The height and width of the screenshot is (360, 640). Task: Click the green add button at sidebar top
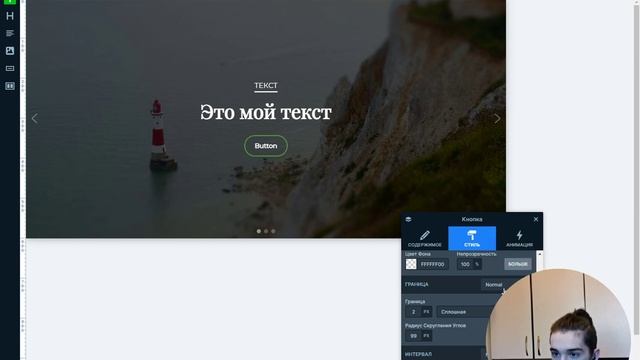pyautogui.click(x=10, y=2)
